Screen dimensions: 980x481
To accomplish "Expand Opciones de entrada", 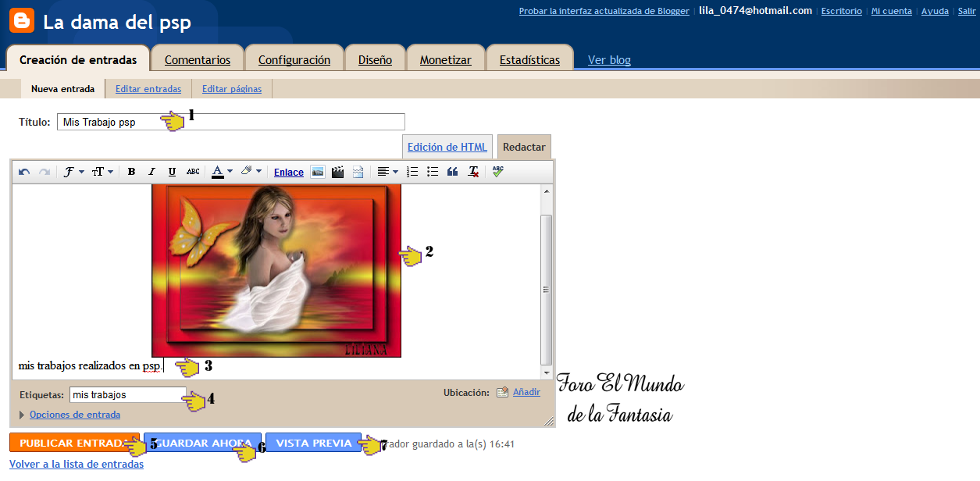I will [75, 415].
